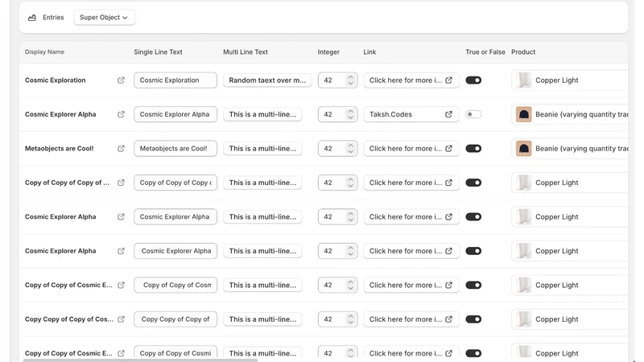Select the Cosmic Exploration display name
This screenshot has height=362, width=644.
coord(55,80)
